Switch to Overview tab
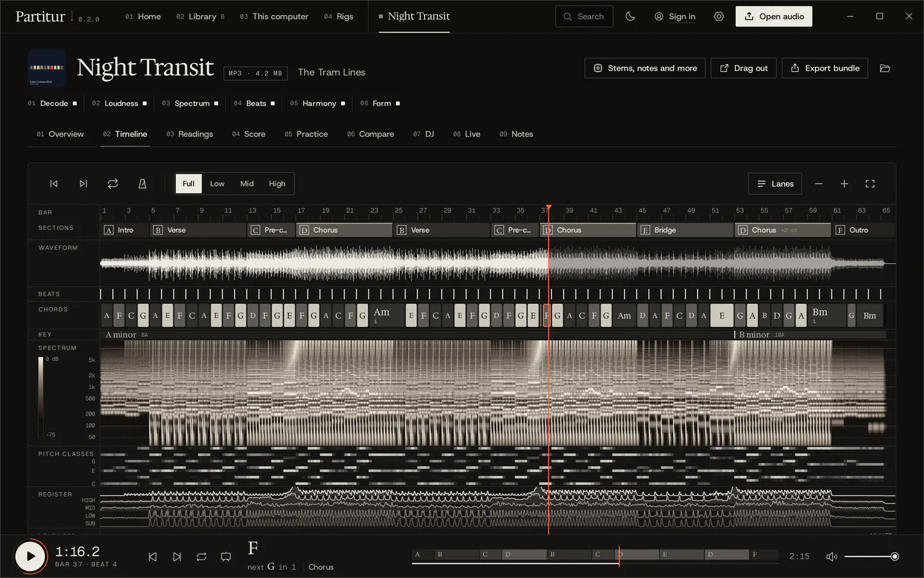 tap(60, 134)
